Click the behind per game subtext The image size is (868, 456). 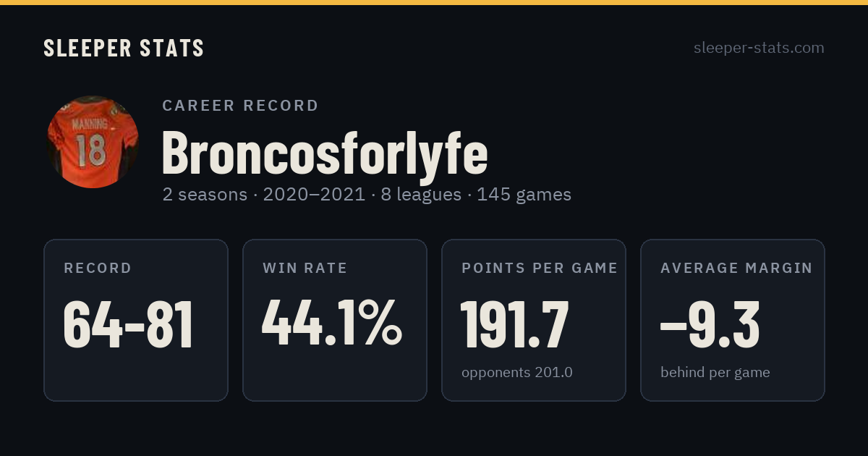pos(715,373)
